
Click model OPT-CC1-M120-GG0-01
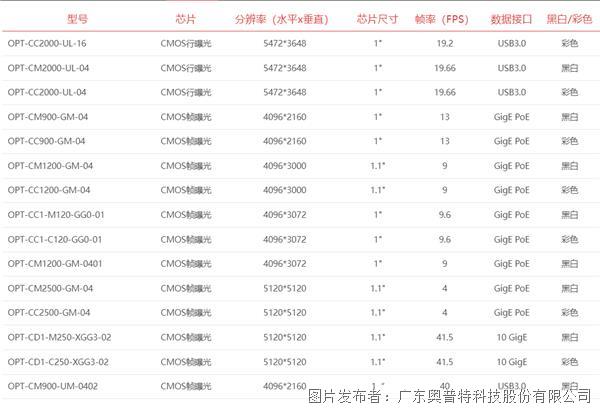[x=56, y=215]
